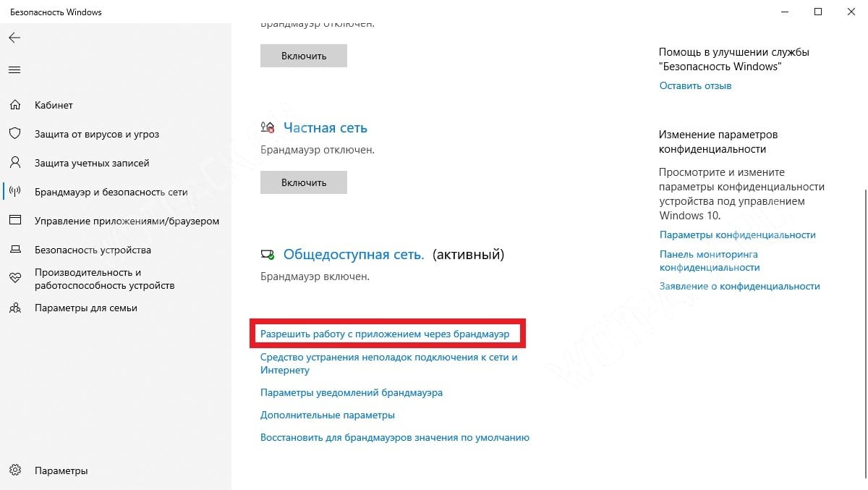Open the Частная сеть network heading
Image resolution: width=868 pixels, height=490 pixels.
pos(325,128)
